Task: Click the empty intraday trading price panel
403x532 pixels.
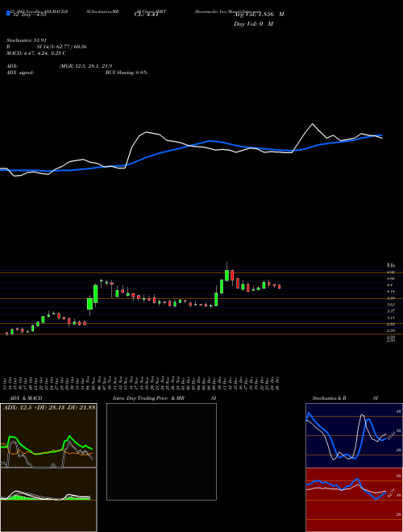Action: (161, 451)
